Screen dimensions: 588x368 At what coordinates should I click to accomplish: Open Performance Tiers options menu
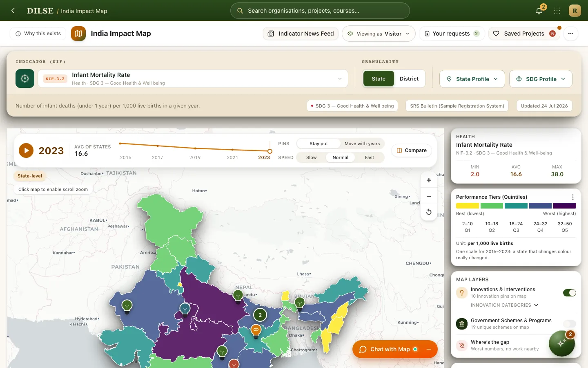point(572,197)
